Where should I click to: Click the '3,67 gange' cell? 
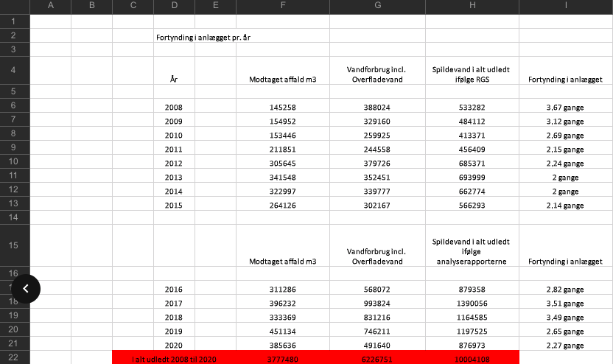pyautogui.click(x=566, y=107)
